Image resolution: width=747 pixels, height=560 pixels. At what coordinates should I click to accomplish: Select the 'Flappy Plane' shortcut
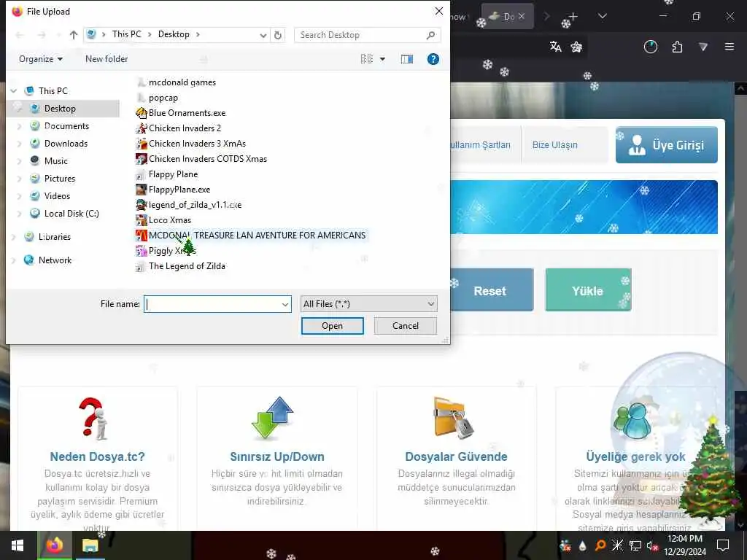[x=173, y=174]
